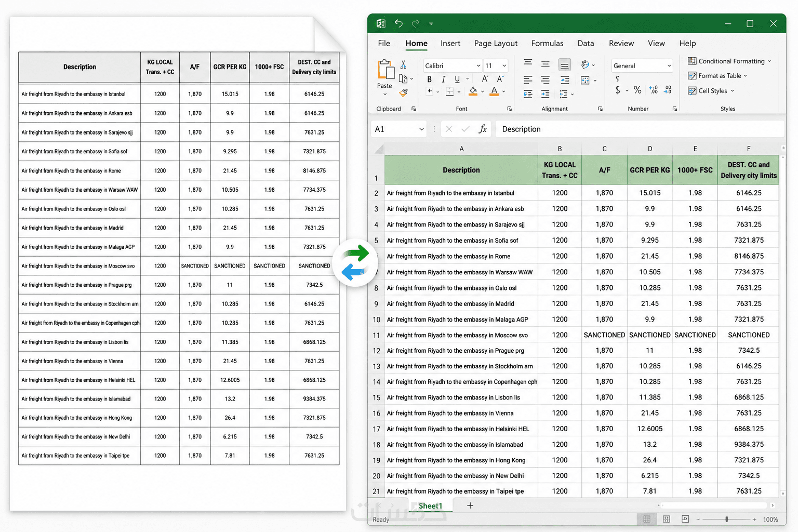
Task: Toggle Italic formatting
Action: (443, 79)
